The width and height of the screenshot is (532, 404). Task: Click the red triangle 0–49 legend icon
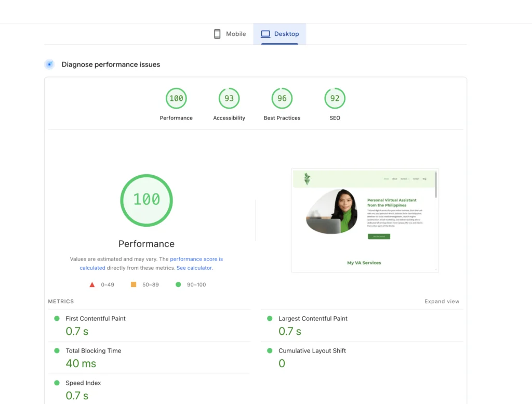[92, 284]
